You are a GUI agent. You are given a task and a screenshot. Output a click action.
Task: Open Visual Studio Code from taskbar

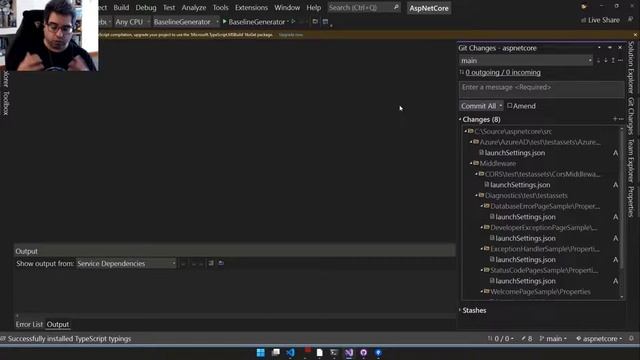pos(291,353)
